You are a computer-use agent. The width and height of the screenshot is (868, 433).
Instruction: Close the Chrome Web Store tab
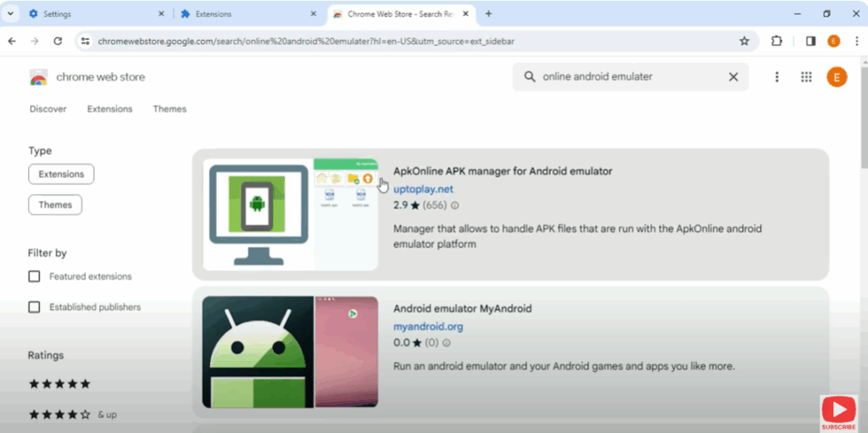pyautogui.click(x=466, y=14)
